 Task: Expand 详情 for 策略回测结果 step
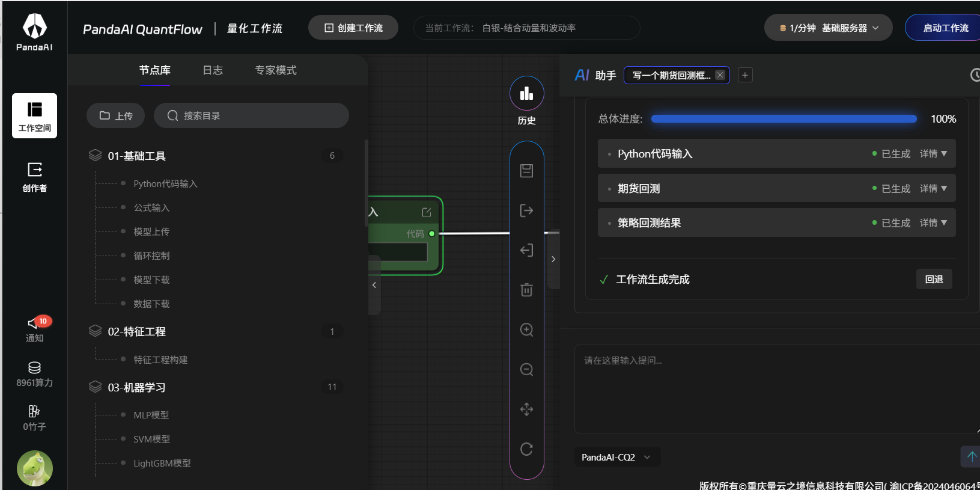[933, 223]
